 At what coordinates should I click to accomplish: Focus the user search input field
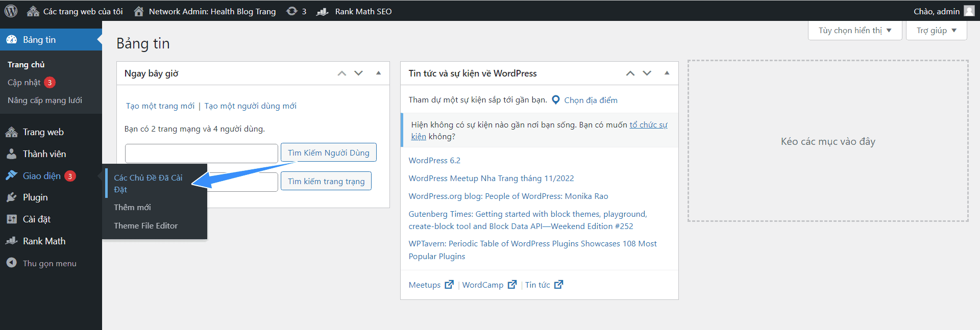tap(202, 153)
